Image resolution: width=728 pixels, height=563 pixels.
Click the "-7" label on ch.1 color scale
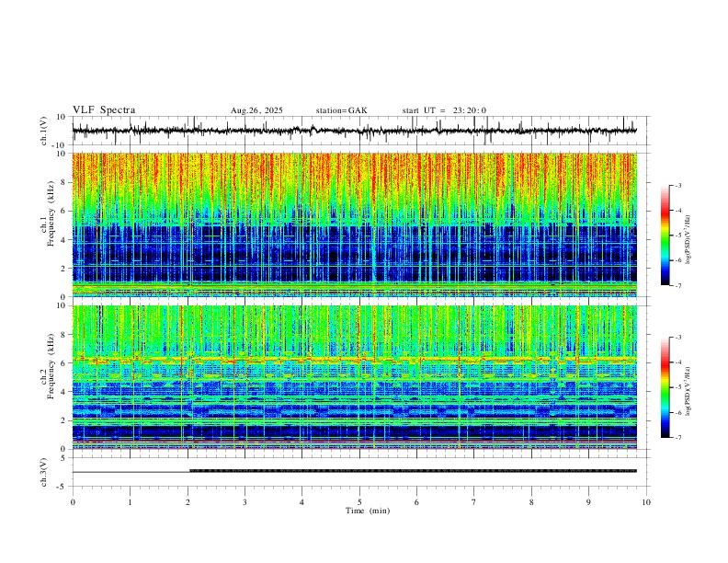point(677,286)
